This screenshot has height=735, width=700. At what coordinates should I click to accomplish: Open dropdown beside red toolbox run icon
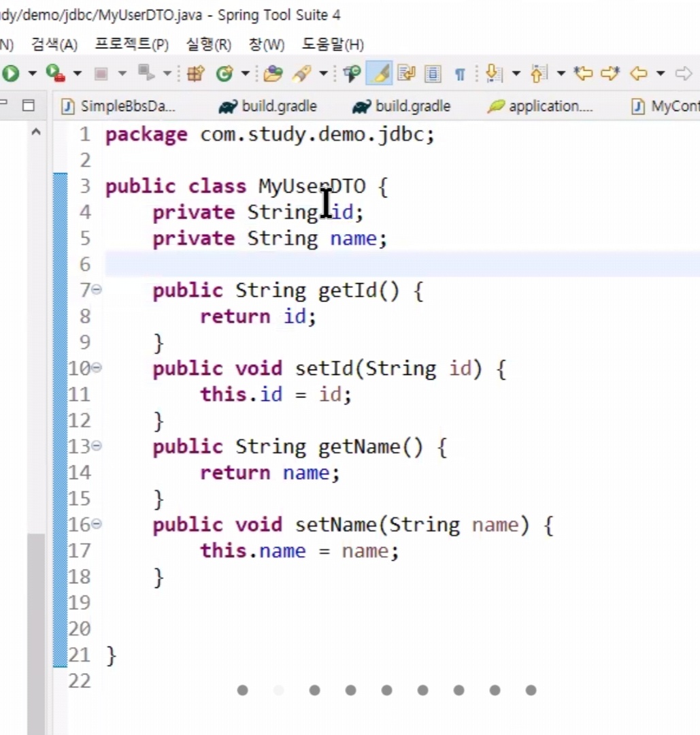pyautogui.click(x=78, y=73)
